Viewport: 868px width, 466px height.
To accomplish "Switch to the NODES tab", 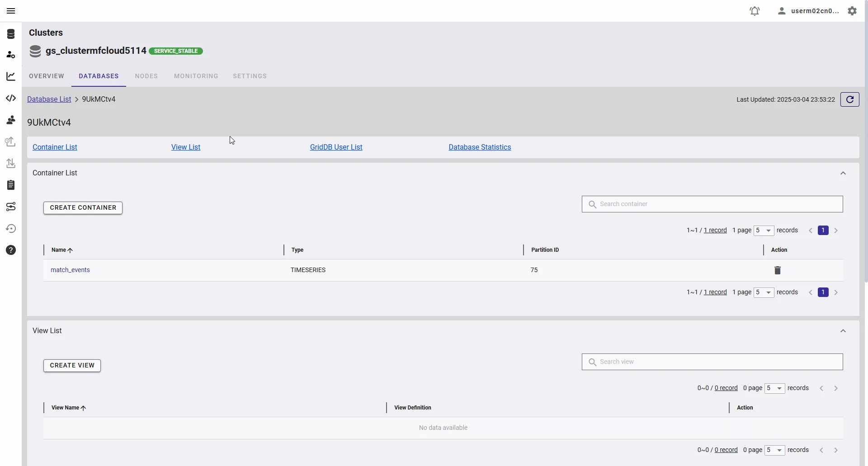I will click(x=146, y=76).
